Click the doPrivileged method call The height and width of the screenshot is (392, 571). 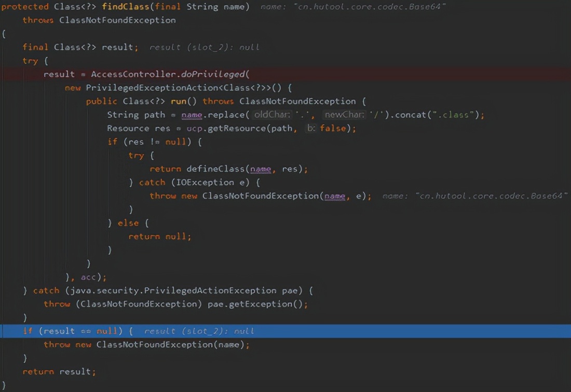(213, 74)
